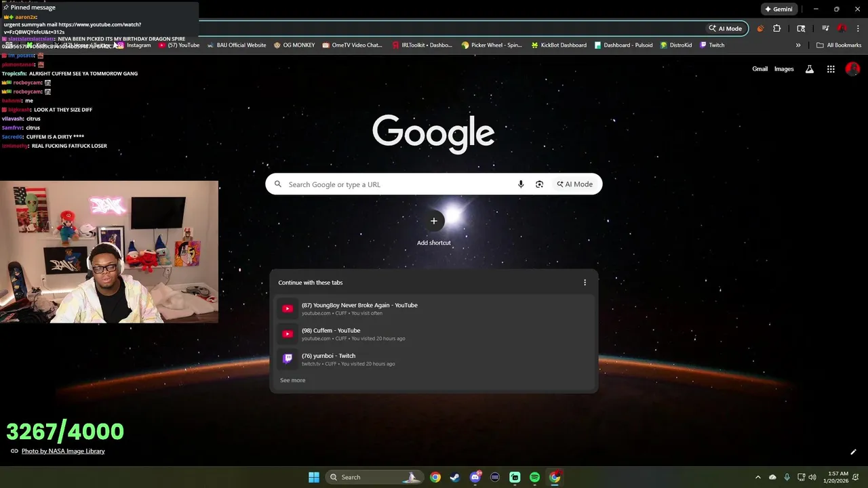Open the Instagram bookmark
The image size is (868, 488).
(x=133, y=45)
